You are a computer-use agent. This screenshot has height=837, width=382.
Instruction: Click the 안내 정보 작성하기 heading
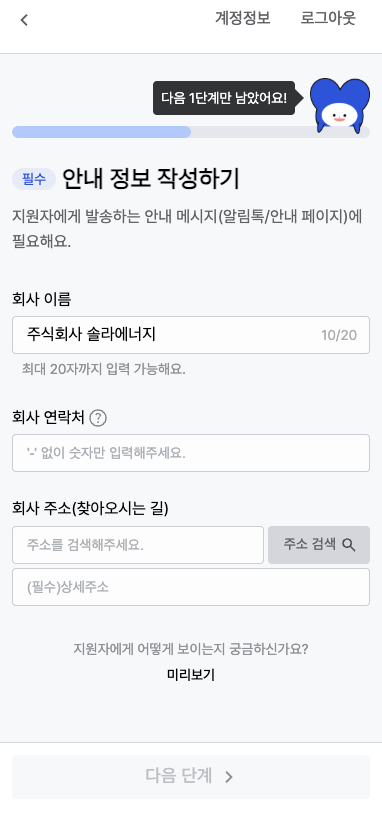point(150,179)
